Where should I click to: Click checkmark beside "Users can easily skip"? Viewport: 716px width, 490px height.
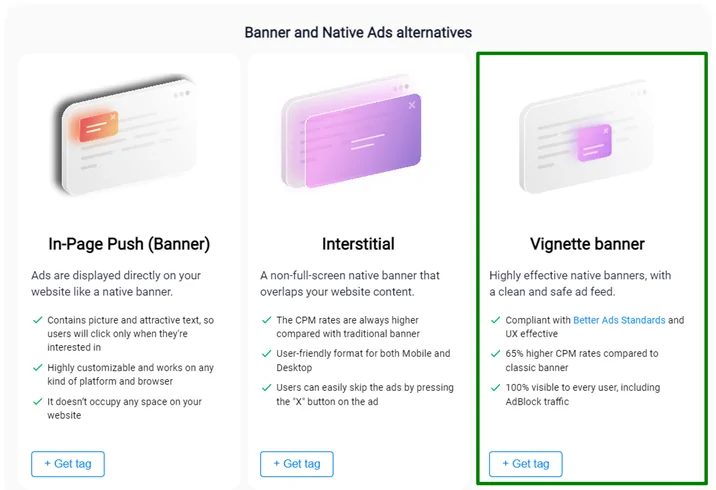266,388
